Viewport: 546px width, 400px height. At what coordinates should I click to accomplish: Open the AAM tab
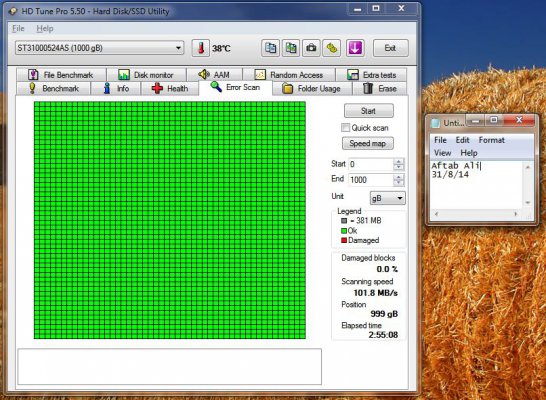(214, 75)
